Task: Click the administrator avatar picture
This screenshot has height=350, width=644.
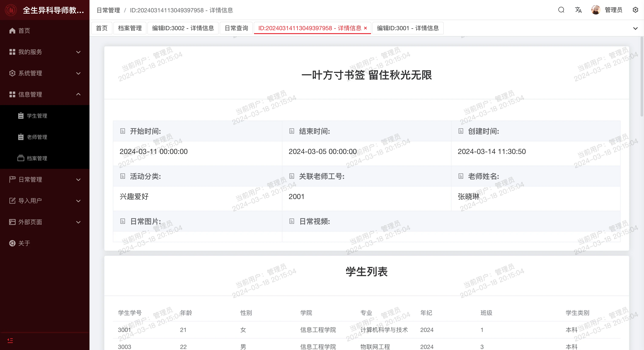Action: [595, 10]
